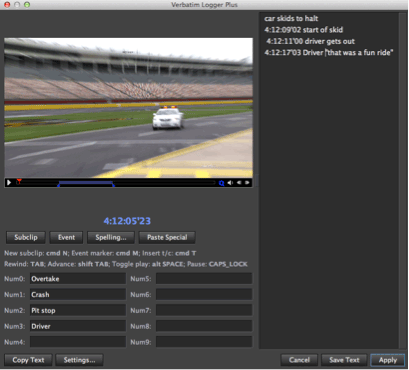Focus the empty Num4 field
409x370 pixels.
[x=78, y=342]
